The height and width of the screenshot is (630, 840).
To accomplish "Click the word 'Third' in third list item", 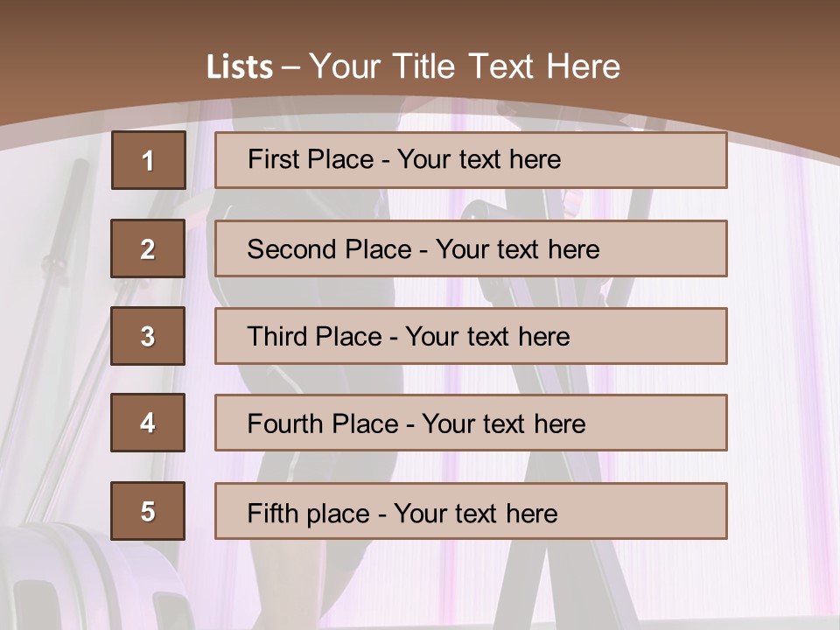I will 275,337.
